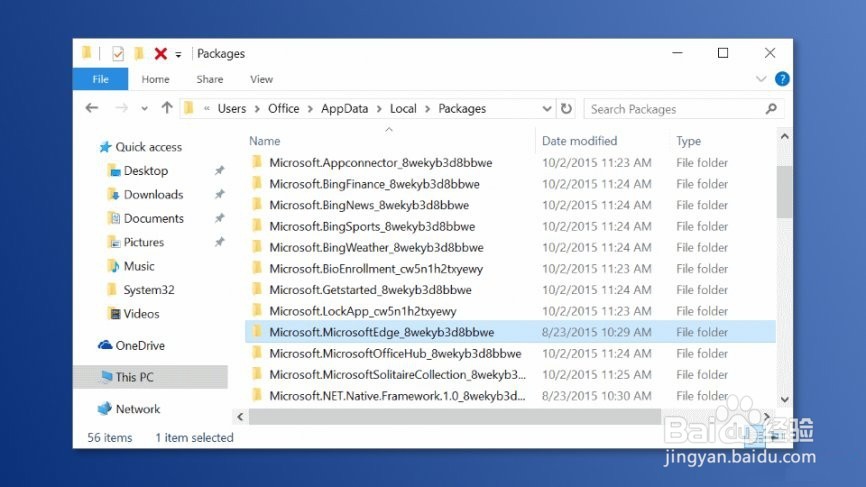Go forward with the Forward arrow
This screenshot has height=487, width=866.
coord(121,108)
